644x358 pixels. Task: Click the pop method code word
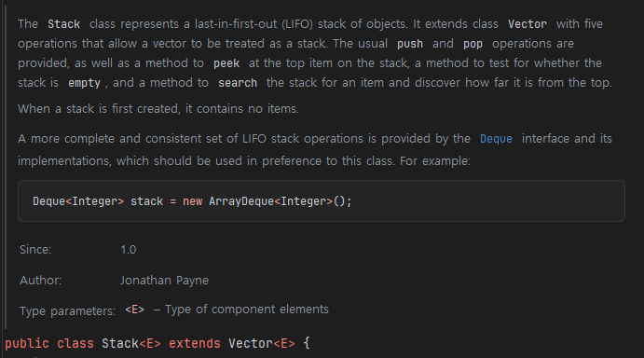473,44
